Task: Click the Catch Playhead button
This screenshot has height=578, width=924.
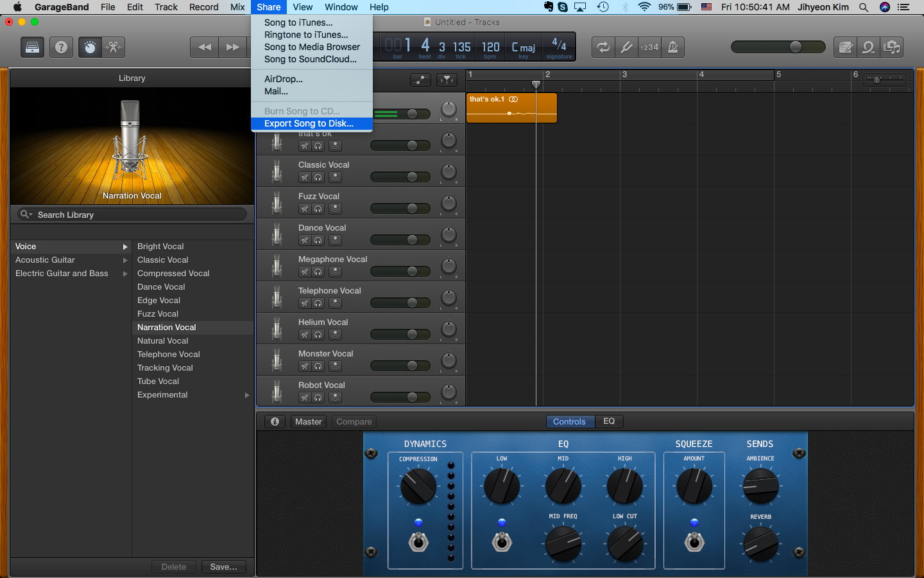Action: (x=447, y=80)
